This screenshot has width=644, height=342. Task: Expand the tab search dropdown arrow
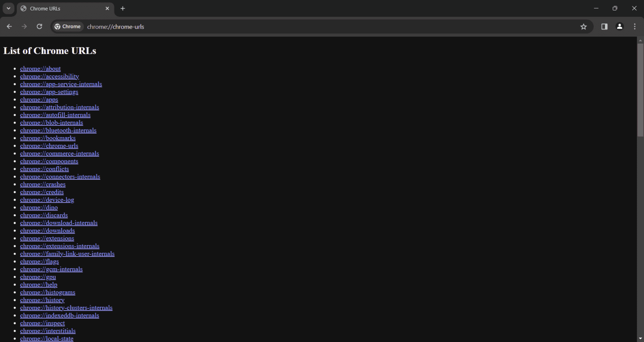(x=8, y=8)
